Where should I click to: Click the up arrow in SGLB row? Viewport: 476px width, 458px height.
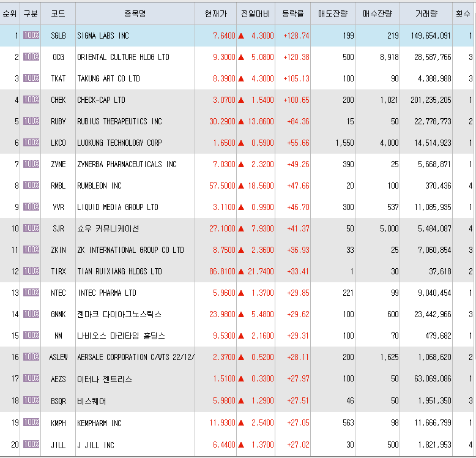[241, 36]
